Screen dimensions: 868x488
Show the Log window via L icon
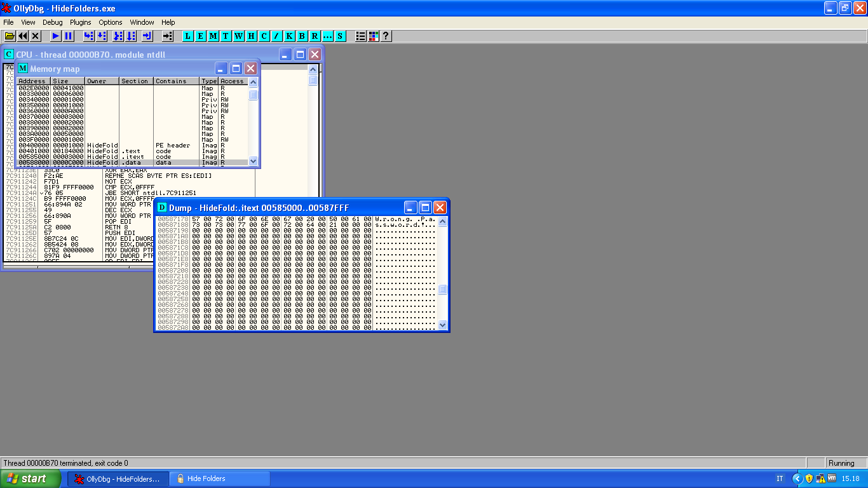coord(188,36)
